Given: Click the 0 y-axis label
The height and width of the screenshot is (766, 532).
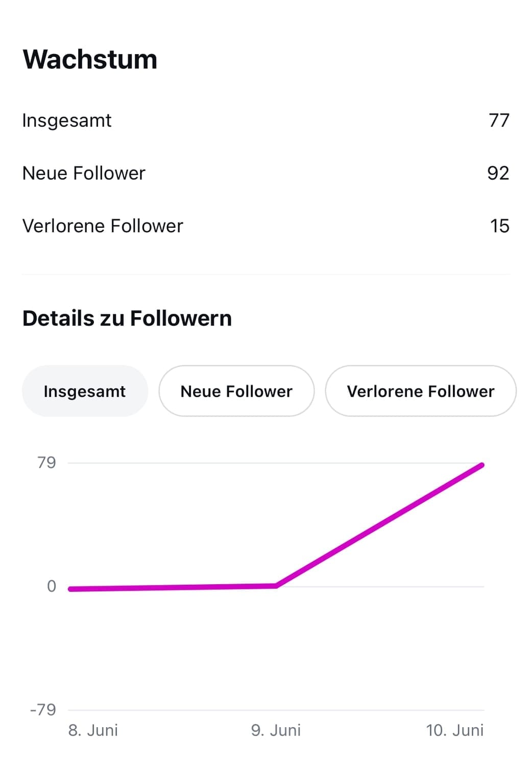Looking at the screenshot, I should (x=51, y=586).
